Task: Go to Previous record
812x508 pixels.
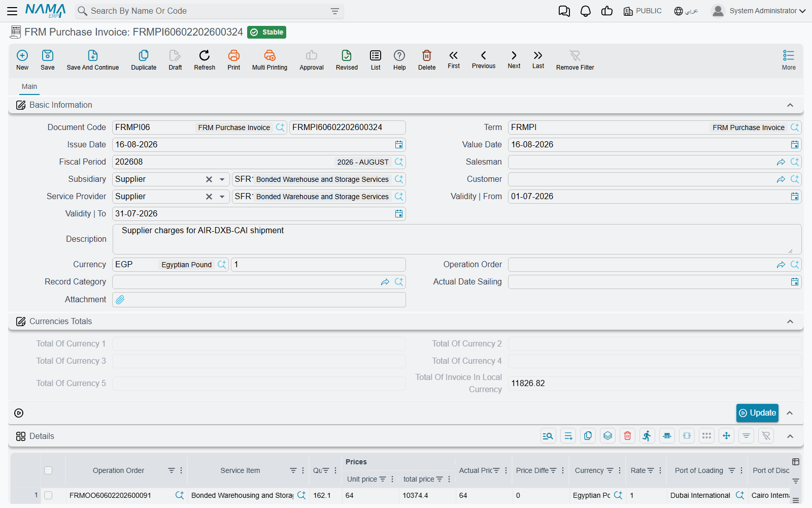Action: [x=484, y=59]
